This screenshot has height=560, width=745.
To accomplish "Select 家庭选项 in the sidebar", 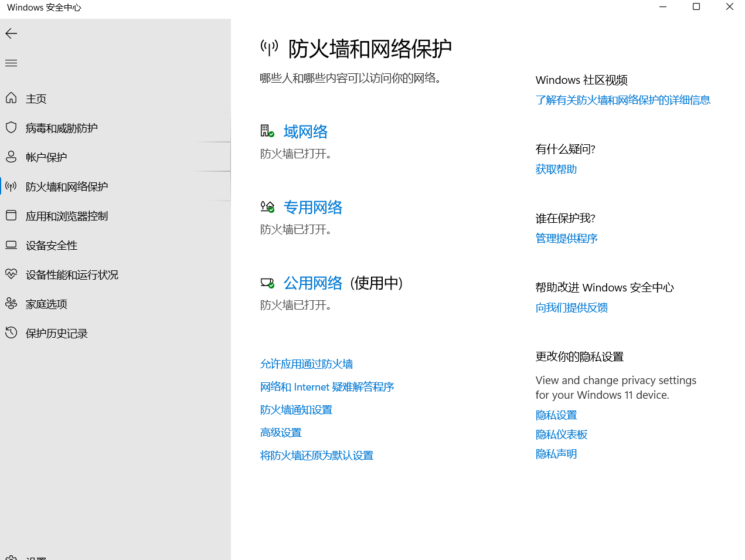I will pos(115,304).
